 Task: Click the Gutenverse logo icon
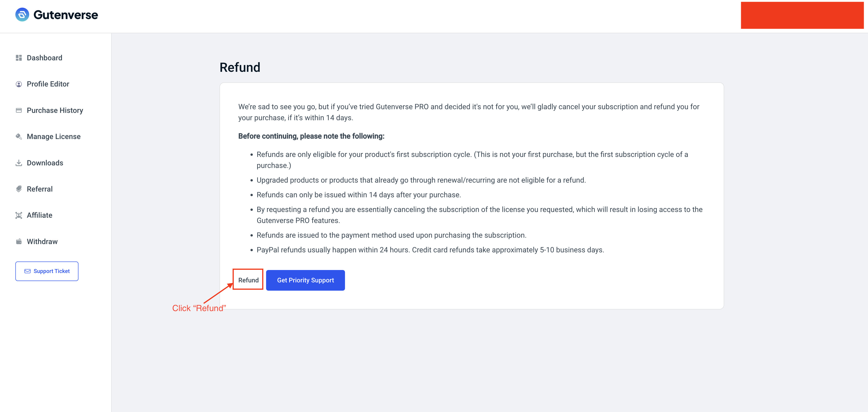[22, 15]
